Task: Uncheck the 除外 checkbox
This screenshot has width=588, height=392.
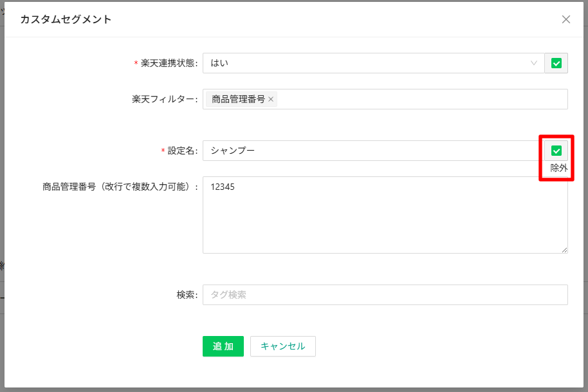Action: point(556,151)
